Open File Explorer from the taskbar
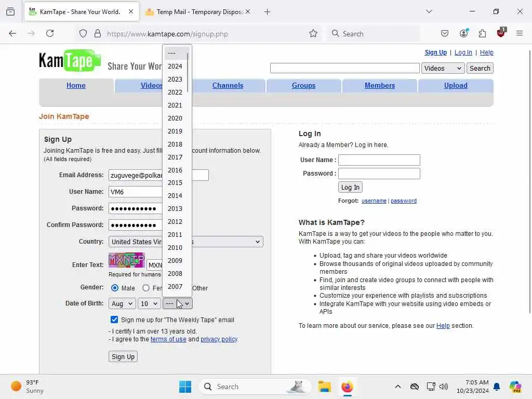This screenshot has height=399, width=532. tap(324, 387)
